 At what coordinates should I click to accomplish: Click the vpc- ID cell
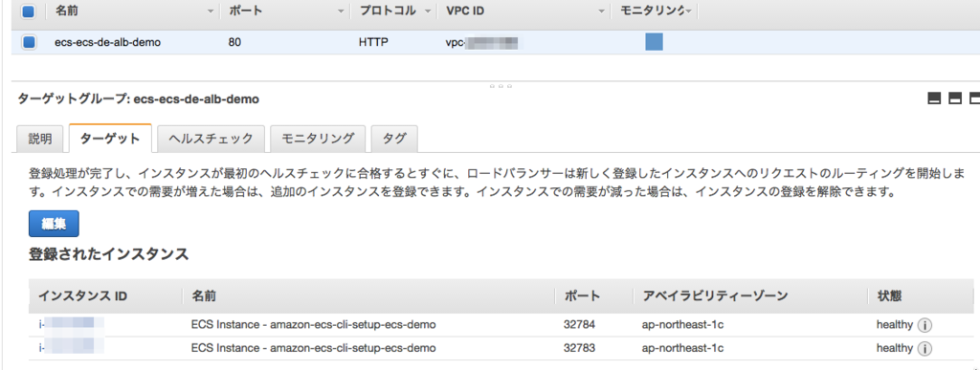pos(481,43)
